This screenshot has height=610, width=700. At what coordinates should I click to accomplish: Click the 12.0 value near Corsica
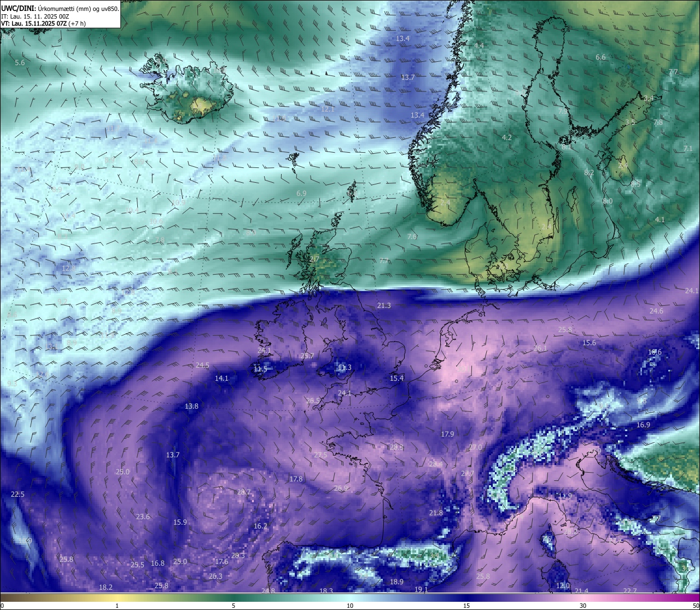click(x=563, y=586)
